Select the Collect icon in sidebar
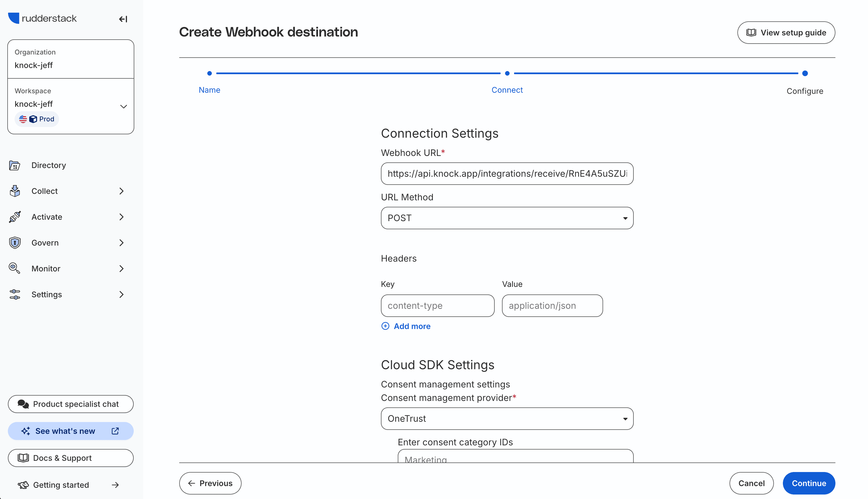Viewport: 868px width, 499px height. click(x=14, y=191)
